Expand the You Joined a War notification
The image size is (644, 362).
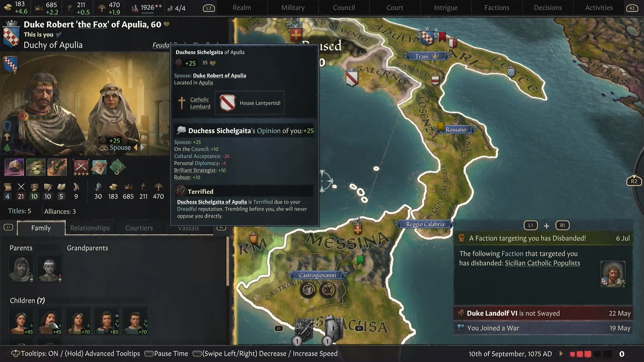[543, 328]
